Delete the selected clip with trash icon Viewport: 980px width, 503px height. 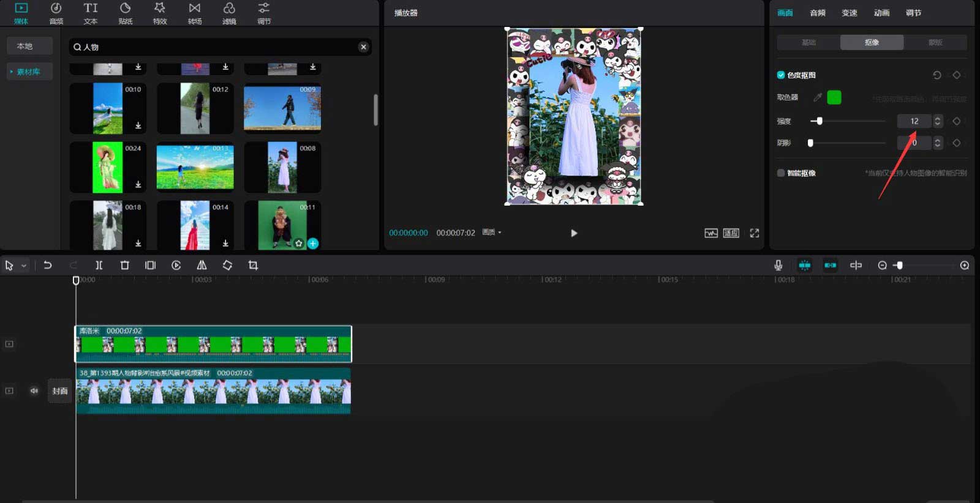tap(125, 266)
